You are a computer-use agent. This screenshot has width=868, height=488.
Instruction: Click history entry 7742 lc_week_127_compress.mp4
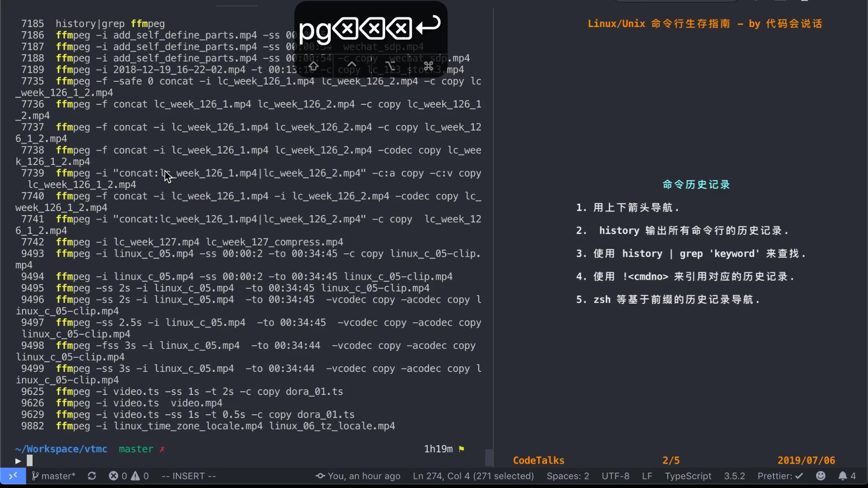[182, 242]
